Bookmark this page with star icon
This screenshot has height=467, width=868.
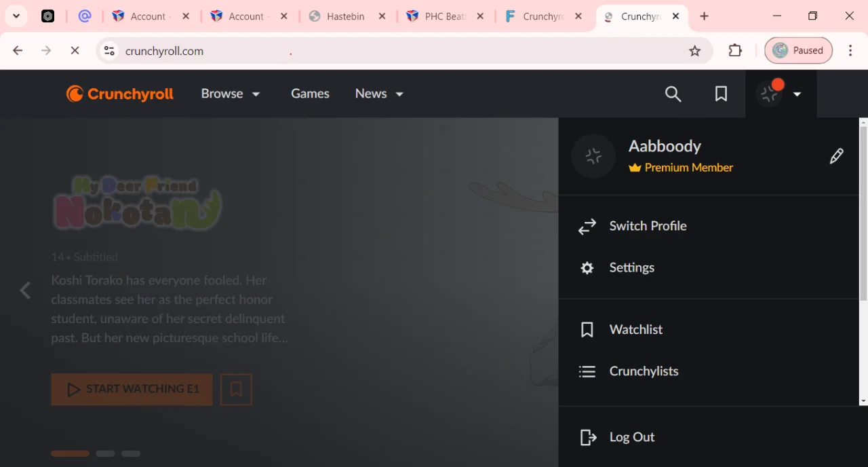[x=694, y=50]
